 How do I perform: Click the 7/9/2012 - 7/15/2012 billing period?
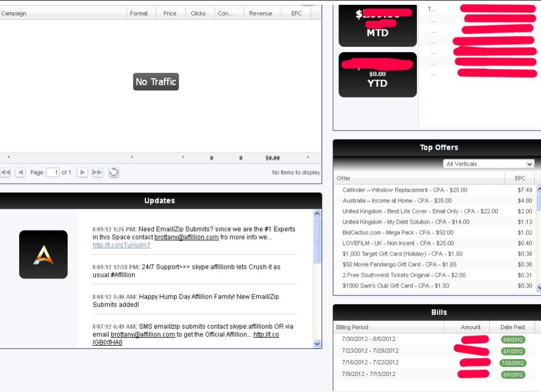pyautogui.click(x=368, y=374)
